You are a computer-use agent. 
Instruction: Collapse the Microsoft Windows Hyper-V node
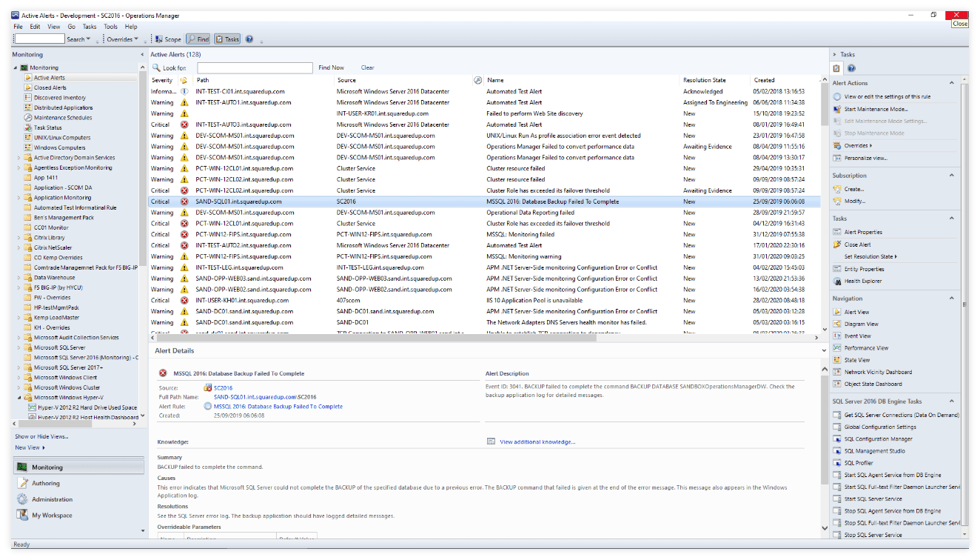[19, 398]
